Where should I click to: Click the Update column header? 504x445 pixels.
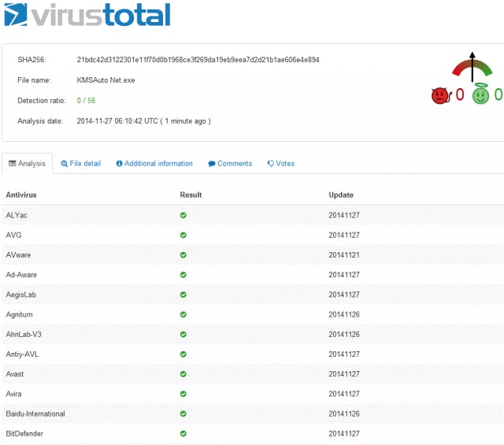[x=341, y=195]
